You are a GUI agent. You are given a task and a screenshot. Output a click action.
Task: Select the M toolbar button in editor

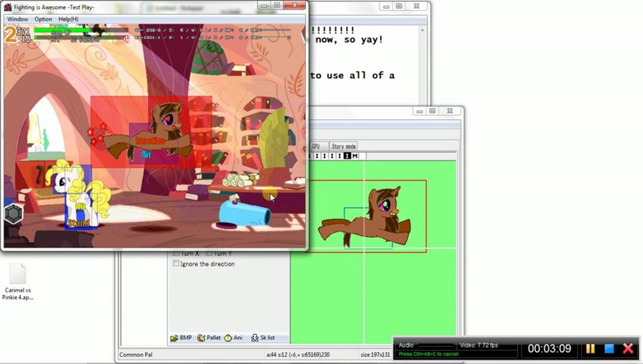click(355, 156)
